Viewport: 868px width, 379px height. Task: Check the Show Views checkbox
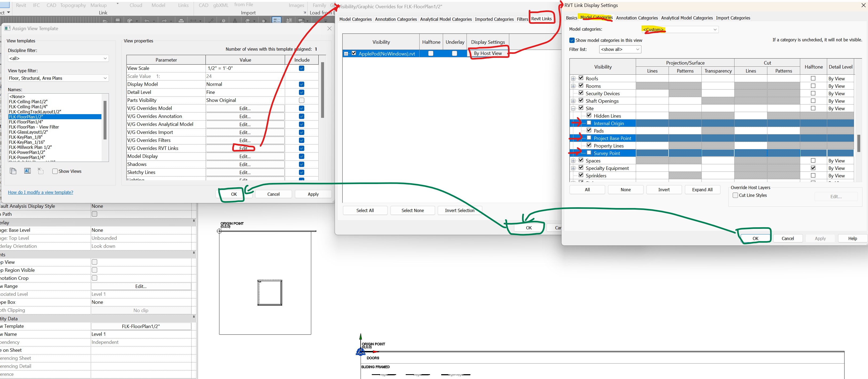pyautogui.click(x=55, y=171)
